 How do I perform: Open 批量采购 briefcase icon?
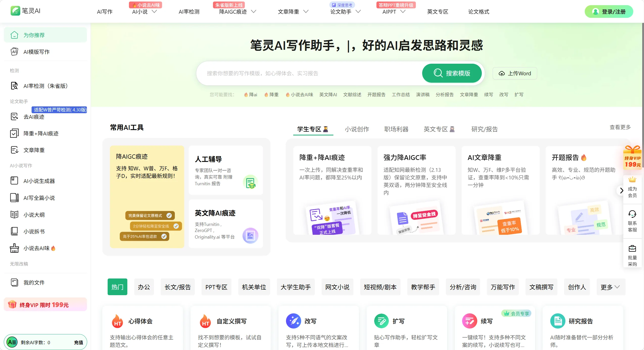632,248
